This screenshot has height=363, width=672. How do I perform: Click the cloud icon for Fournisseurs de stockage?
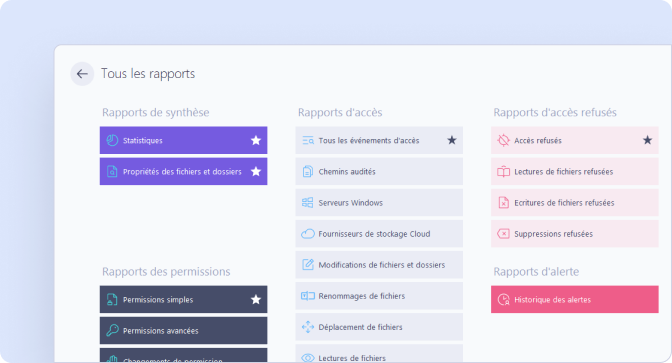pyautogui.click(x=308, y=234)
